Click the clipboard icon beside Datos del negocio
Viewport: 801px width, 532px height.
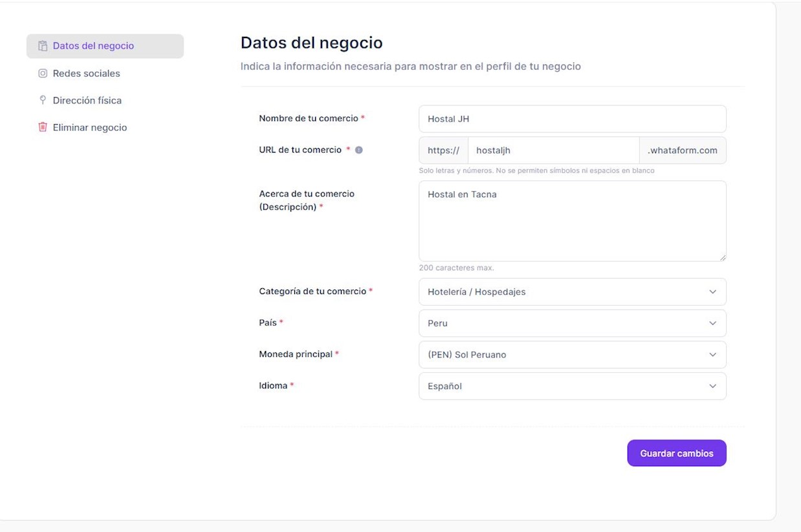coord(43,46)
